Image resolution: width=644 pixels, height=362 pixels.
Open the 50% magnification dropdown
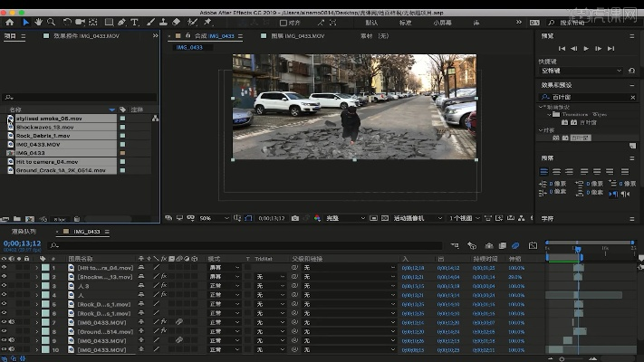click(209, 218)
